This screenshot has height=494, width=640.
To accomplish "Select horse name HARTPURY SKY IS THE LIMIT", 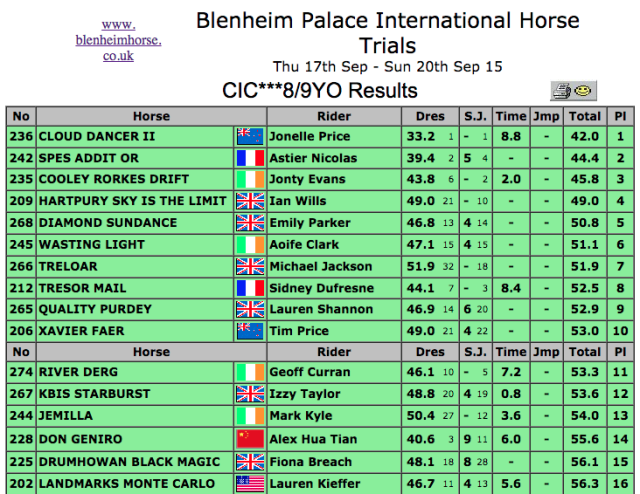I will [x=132, y=201].
